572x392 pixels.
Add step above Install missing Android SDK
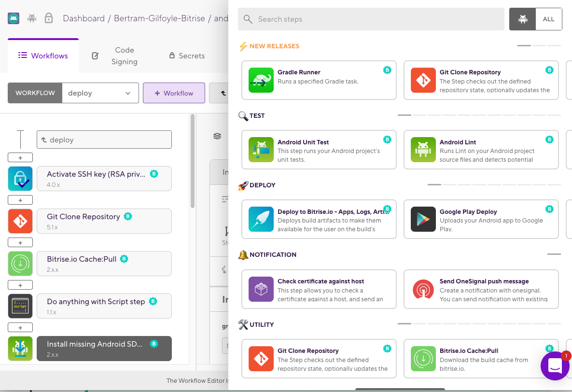pyautogui.click(x=20, y=327)
